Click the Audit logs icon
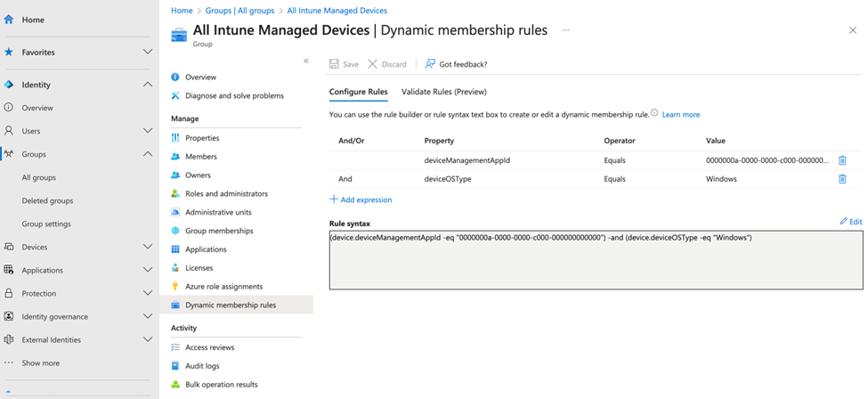This screenshot has height=399, width=868. 175,366
